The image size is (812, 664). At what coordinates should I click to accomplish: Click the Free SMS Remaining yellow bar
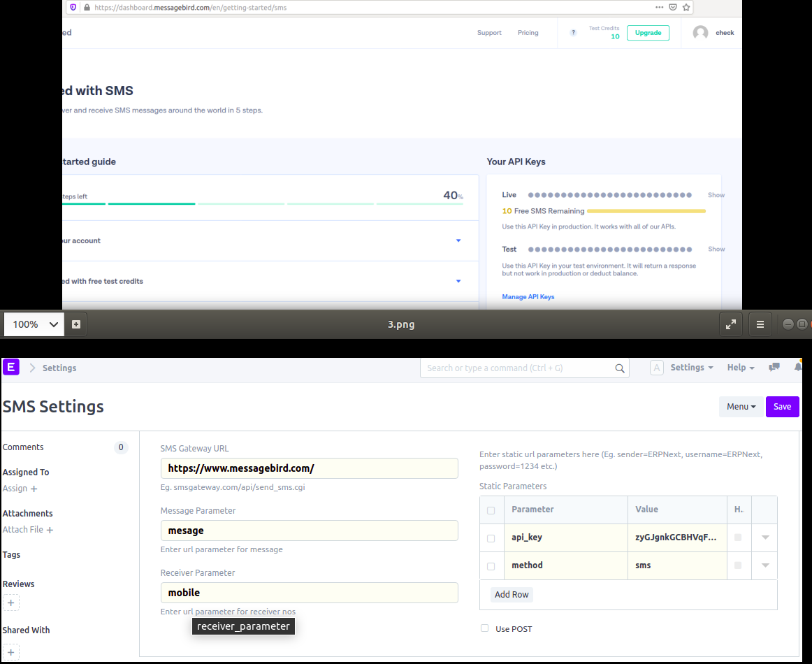[646, 211]
